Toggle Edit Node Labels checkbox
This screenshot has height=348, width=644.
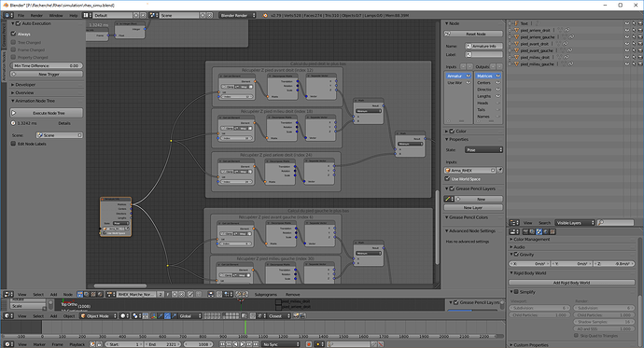14,144
